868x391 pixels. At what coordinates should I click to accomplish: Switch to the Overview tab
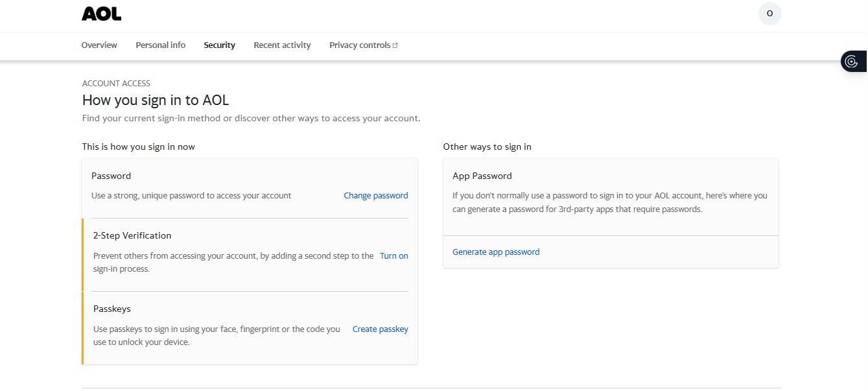pyautogui.click(x=99, y=45)
